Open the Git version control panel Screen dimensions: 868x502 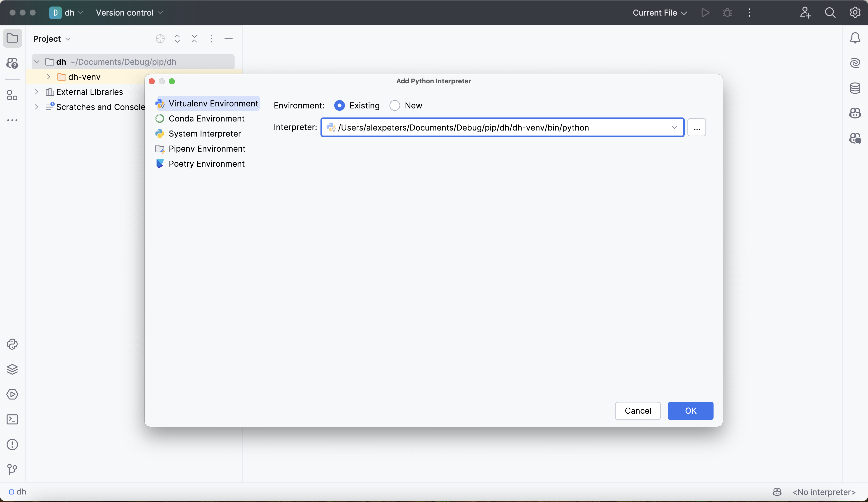coord(12,469)
